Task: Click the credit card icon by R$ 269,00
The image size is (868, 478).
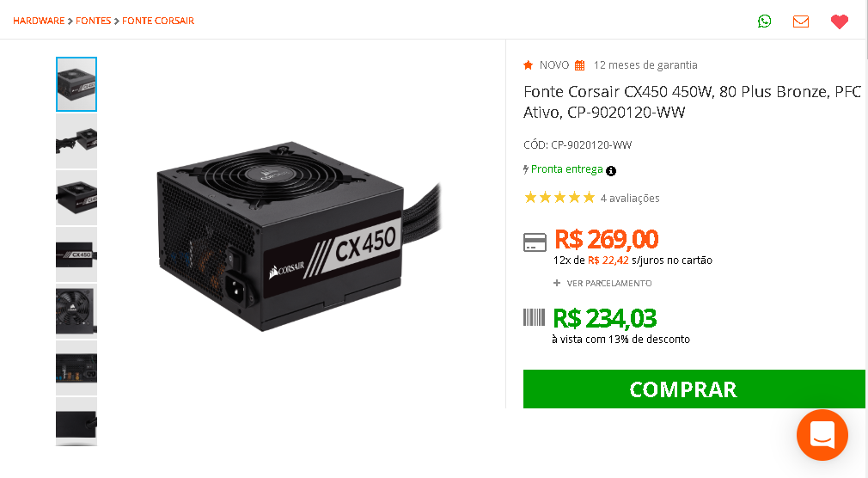Action: tap(535, 242)
